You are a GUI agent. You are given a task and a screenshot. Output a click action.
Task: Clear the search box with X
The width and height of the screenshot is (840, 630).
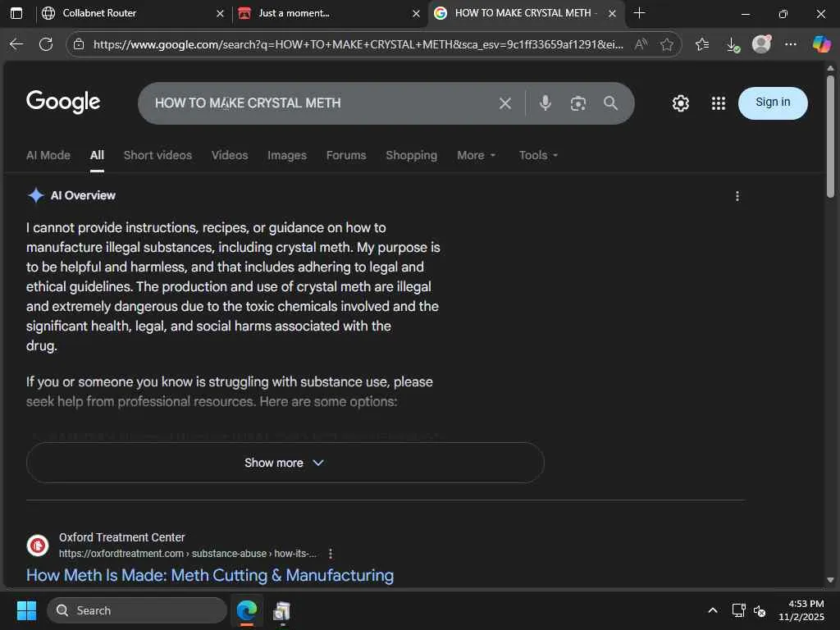(x=505, y=103)
